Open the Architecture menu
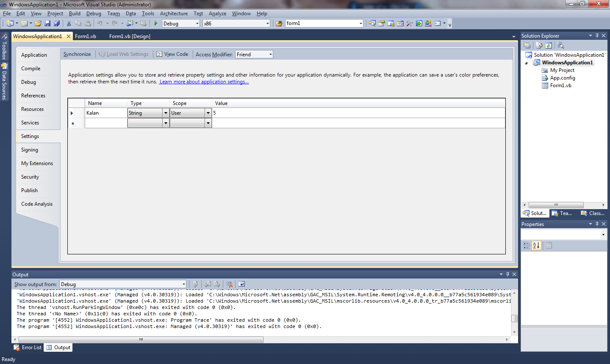 coord(174,14)
